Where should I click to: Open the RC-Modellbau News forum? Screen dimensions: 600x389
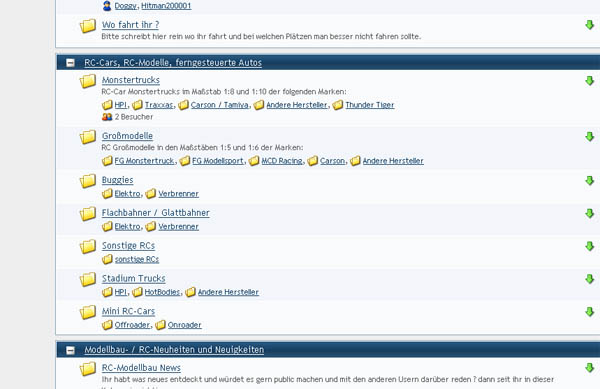tap(141, 368)
